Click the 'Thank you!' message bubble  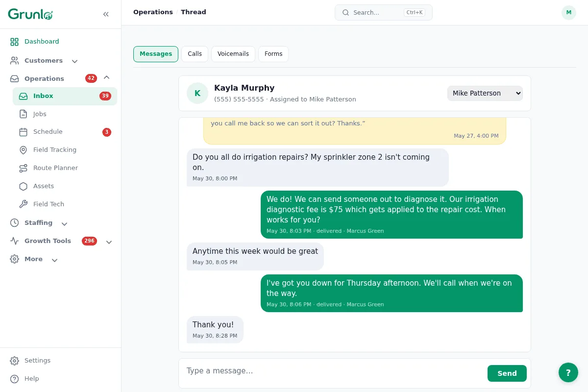(215, 330)
